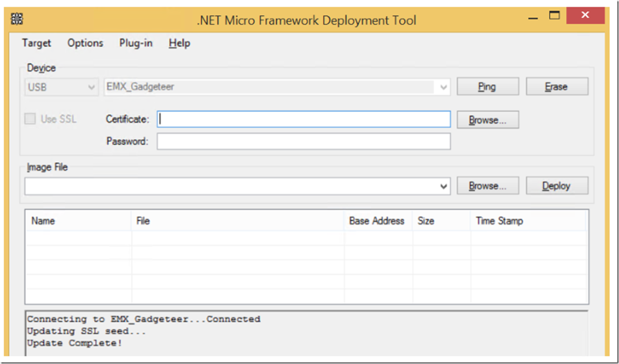This screenshot has height=364, width=619.
Task: Open the Help menu
Action: point(179,43)
